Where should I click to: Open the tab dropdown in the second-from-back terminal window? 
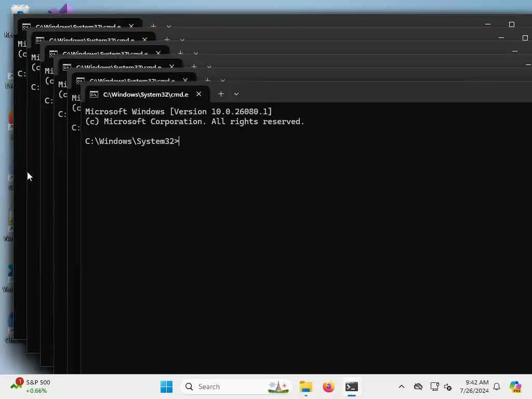(x=182, y=39)
